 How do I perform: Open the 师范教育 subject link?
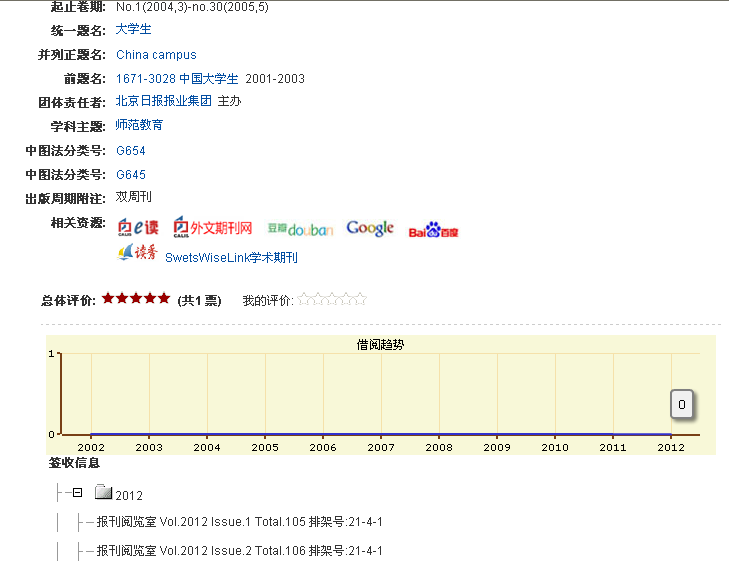point(139,125)
